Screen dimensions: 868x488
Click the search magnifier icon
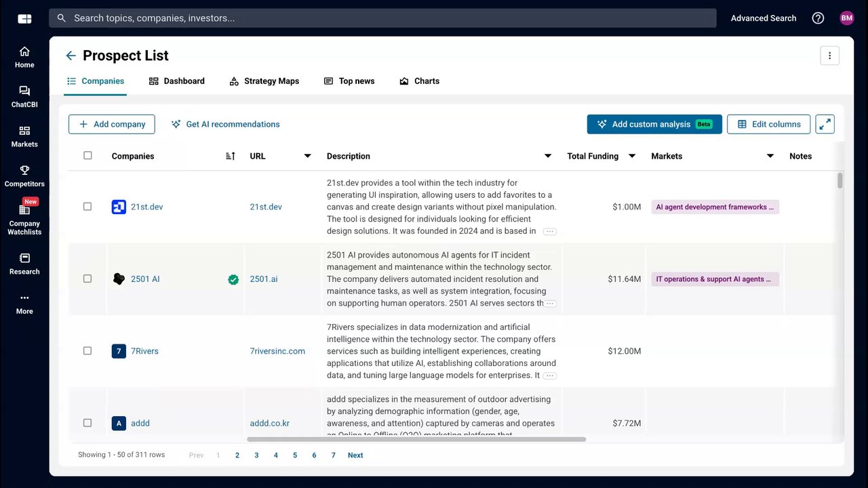(62, 18)
